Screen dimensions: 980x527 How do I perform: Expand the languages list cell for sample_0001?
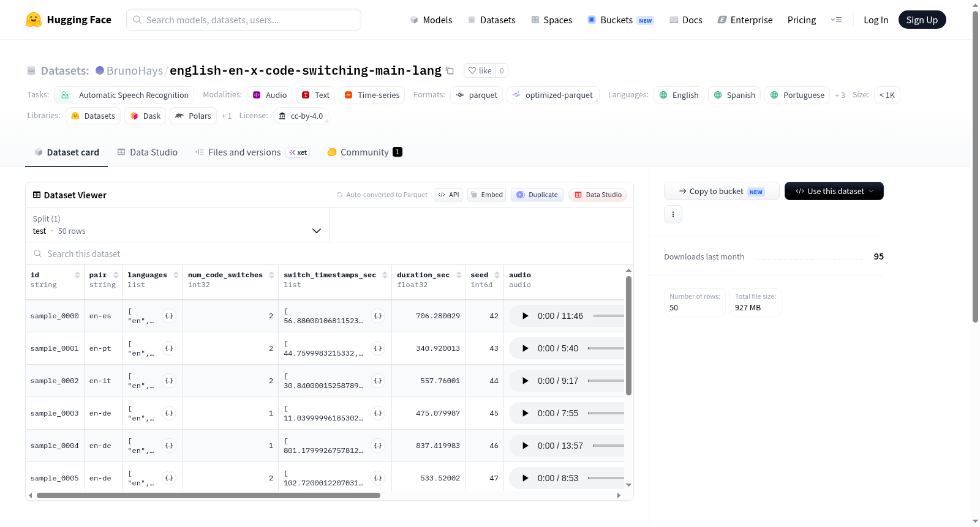tap(169, 348)
